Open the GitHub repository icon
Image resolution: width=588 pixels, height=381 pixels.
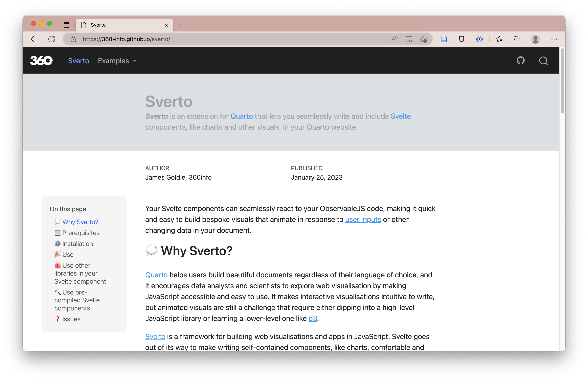521,60
